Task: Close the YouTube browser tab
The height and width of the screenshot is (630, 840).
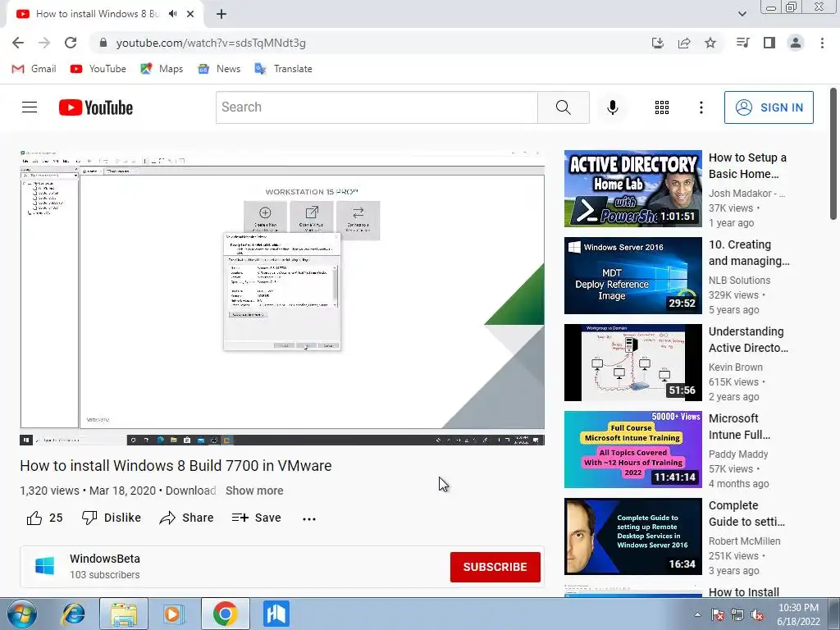Action: [x=190, y=14]
